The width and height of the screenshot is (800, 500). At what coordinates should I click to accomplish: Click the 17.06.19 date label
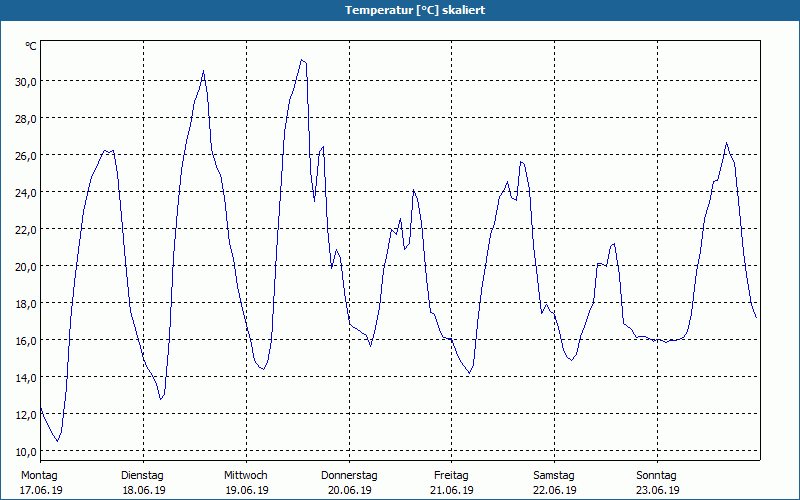tap(41, 490)
